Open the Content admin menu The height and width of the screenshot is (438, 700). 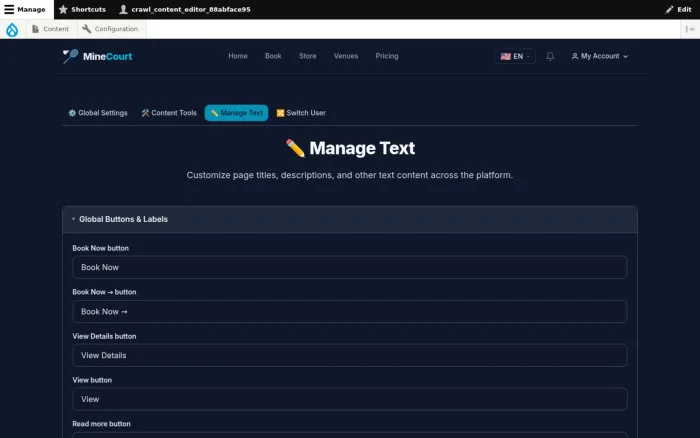pyautogui.click(x=50, y=29)
